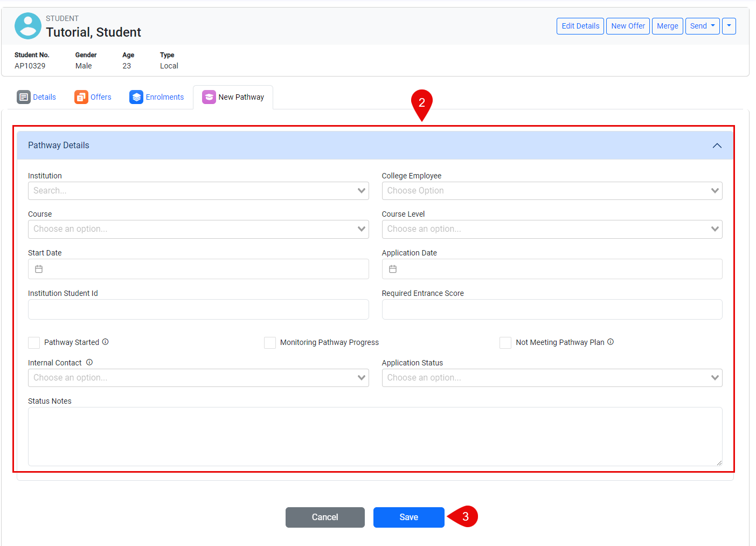Check the Not Meeting Pathway Plan box
756x546 pixels.
[x=505, y=343]
